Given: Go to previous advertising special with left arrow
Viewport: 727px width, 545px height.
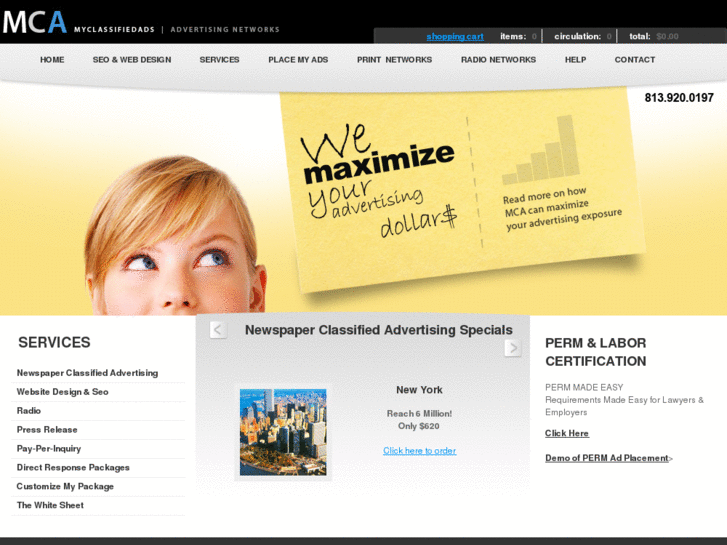Looking at the screenshot, I should coord(218,330).
